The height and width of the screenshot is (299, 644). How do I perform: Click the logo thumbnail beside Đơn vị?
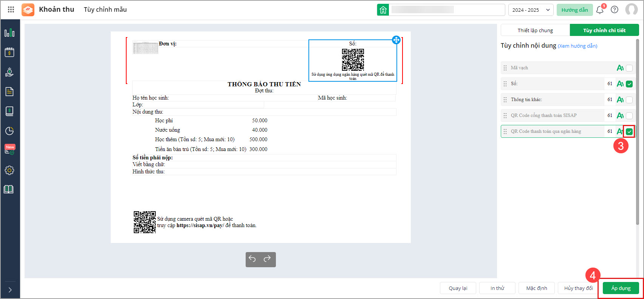(x=146, y=47)
